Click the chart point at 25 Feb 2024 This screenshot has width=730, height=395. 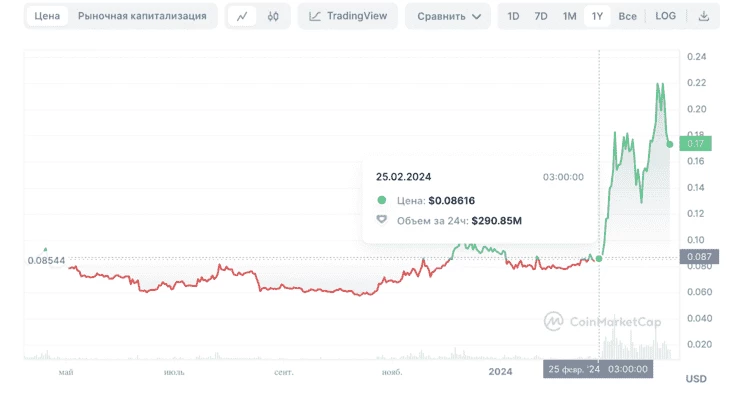click(599, 258)
